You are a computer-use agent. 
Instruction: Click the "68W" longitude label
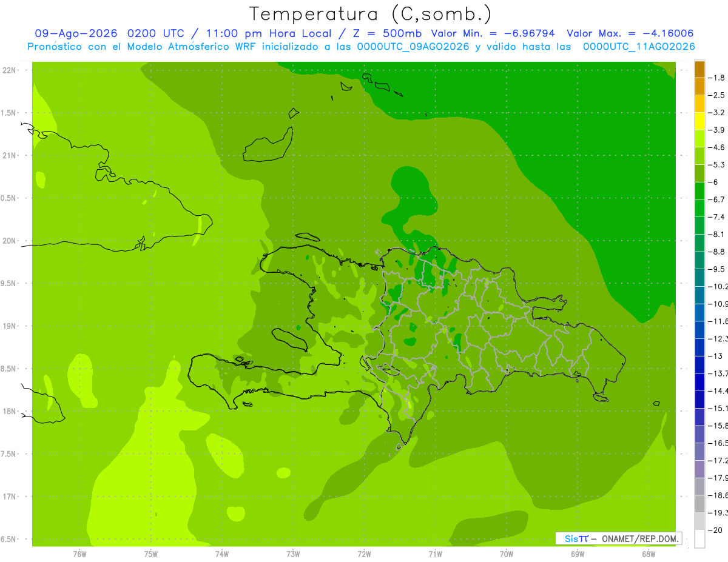[x=649, y=554]
